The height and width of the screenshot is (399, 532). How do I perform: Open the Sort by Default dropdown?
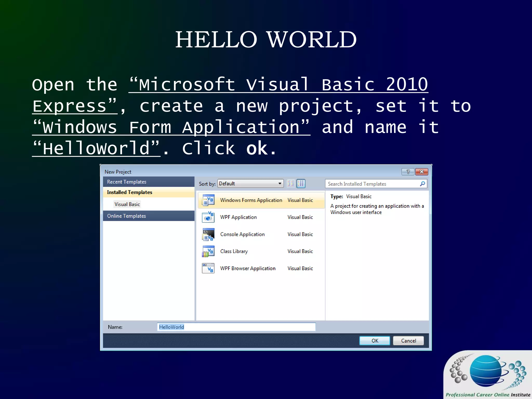(250, 183)
